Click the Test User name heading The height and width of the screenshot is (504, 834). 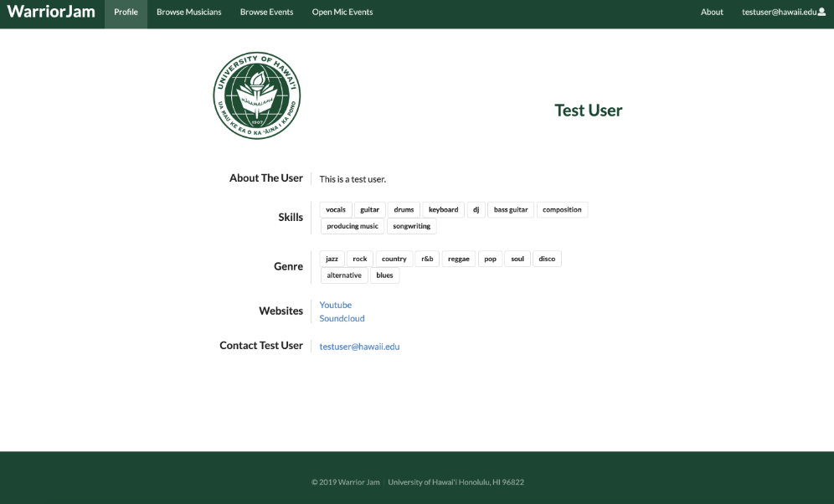589,110
